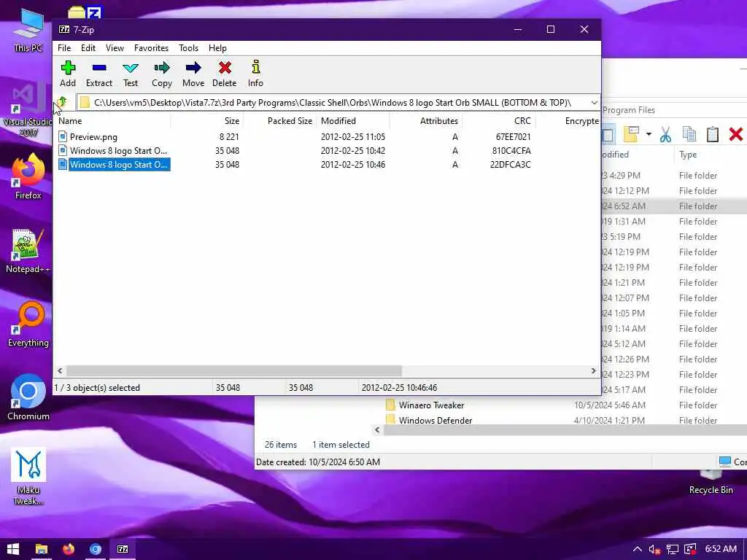Open the Help menu
The width and height of the screenshot is (747, 560).
[x=217, y=48]
